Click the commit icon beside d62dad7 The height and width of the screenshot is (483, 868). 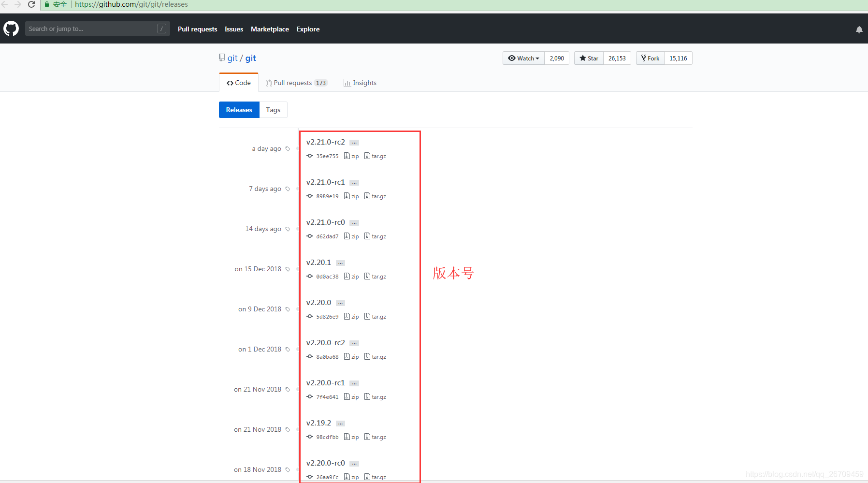pyautogui.click(x=310, y=236)
